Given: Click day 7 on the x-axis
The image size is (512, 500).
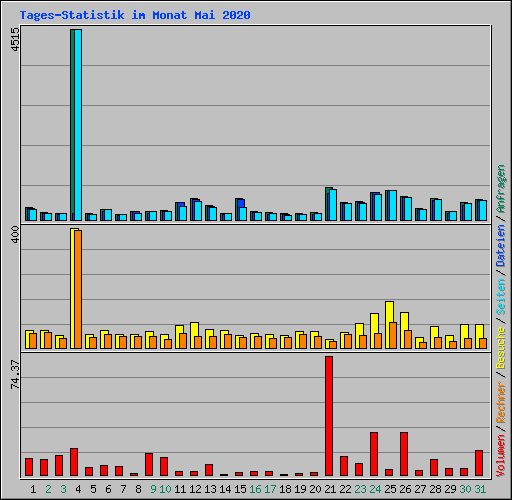Looking at the screenshot, I should point(123,489).
